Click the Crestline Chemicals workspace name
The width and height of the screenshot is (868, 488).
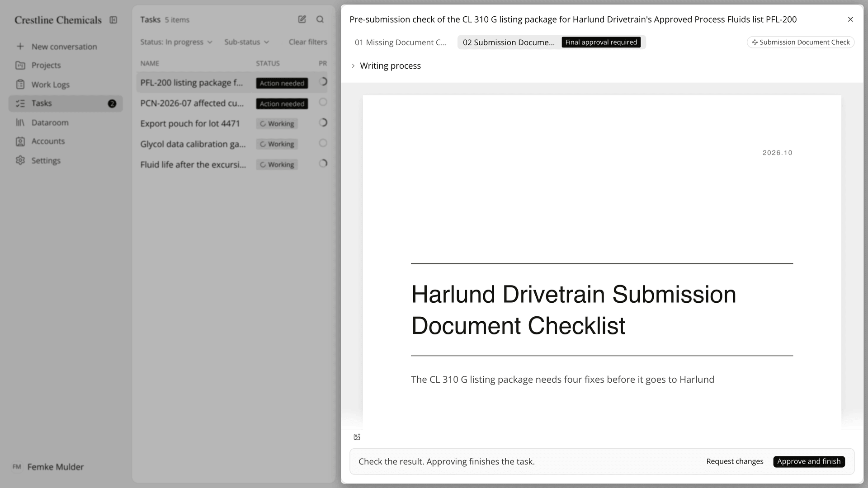[58, 20]
